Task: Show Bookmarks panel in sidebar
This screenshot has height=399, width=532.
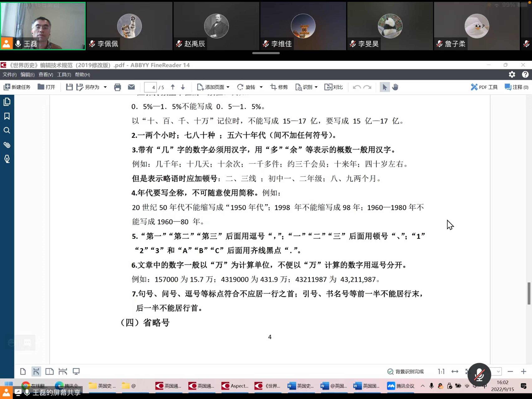Action: (7, 116)
